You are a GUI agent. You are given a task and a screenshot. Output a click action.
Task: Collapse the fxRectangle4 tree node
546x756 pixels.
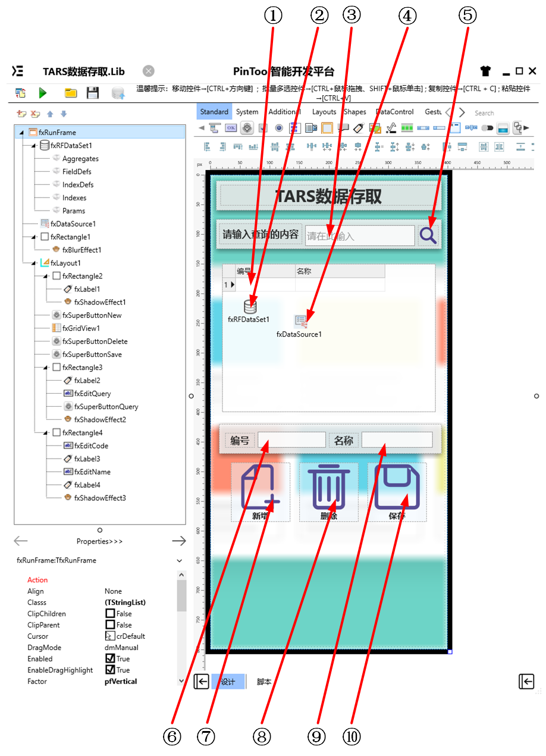(x=46, y=434)
